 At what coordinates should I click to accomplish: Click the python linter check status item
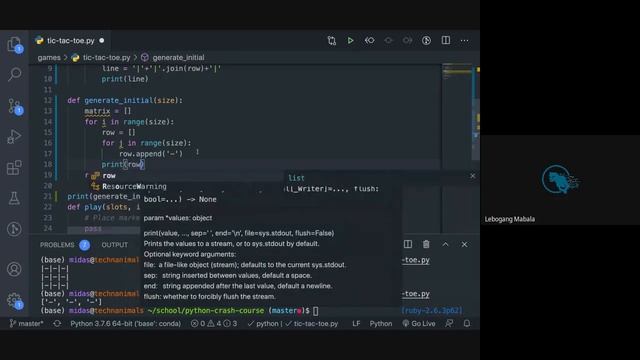coord(264,324)
